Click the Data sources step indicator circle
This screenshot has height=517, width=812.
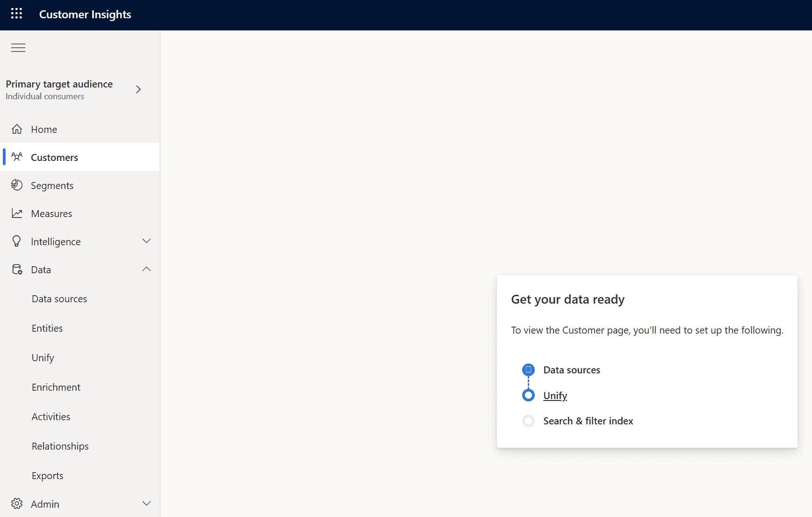tap(528, 370)
